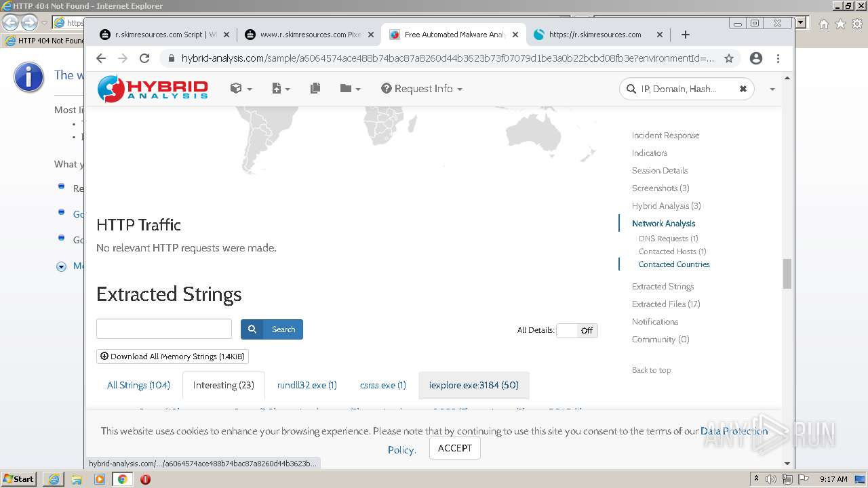Screen dimensions: 868x488
Task: Open the sandbox cube dropdown menu
Action: pos(241,89)
